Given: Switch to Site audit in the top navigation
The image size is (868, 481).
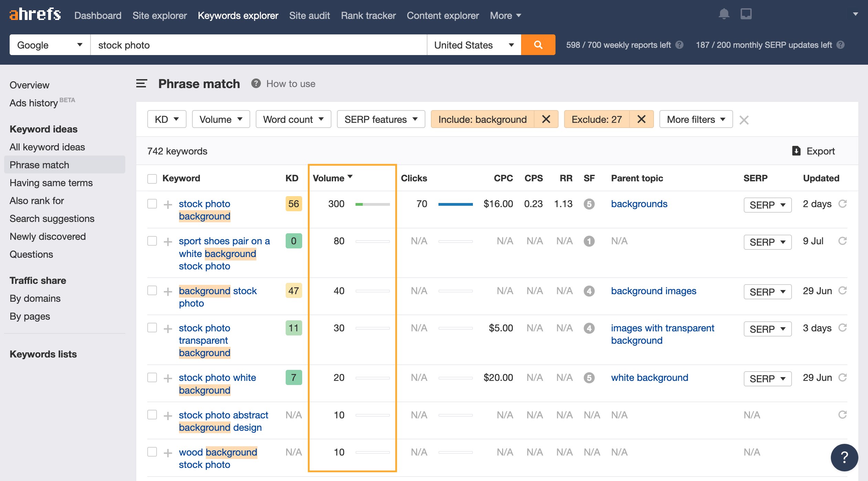Looking at the screenshot, I should [309, 15].
